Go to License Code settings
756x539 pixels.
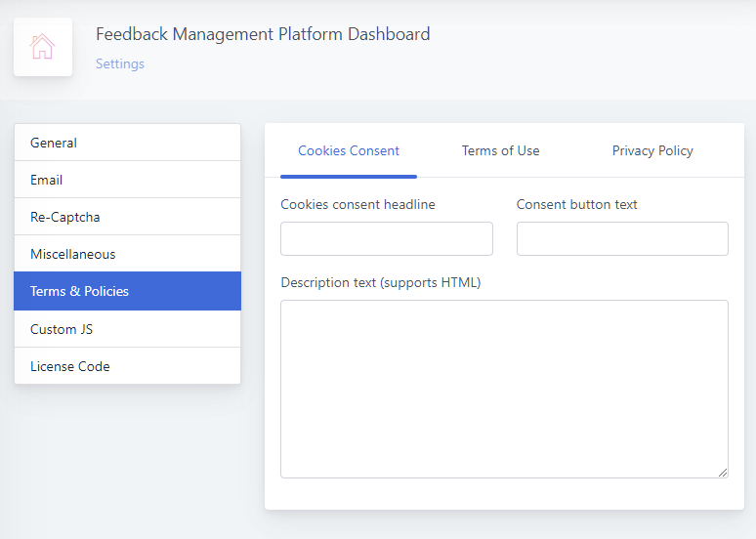point(127,366)
